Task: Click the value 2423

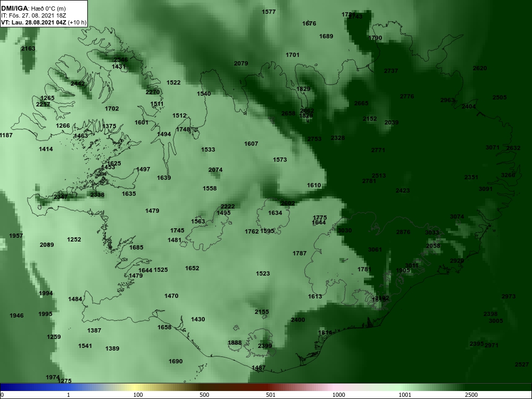Action: click(403, 190)
